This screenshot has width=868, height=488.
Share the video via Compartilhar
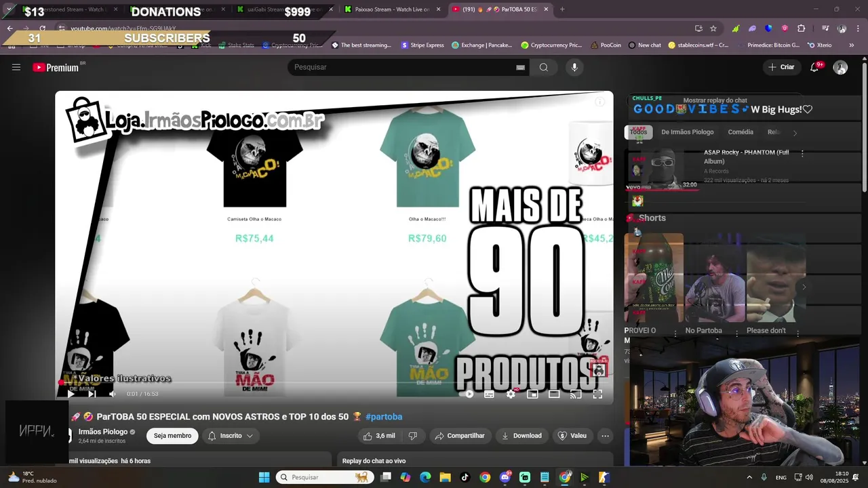(460, 436)
